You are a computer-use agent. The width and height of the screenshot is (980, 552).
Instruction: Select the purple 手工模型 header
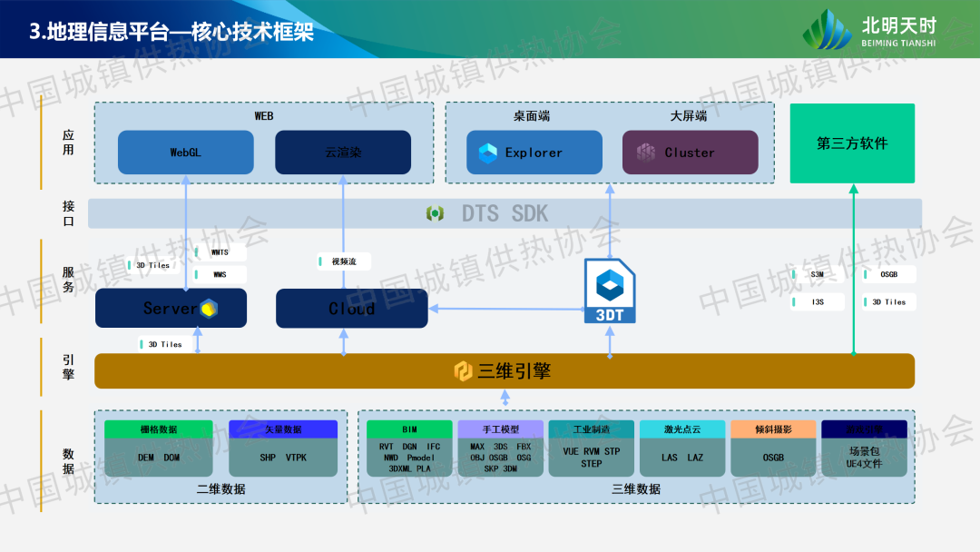[500, 429]
